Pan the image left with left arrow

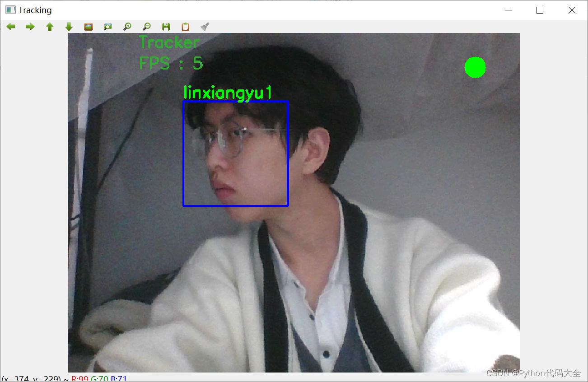click(x=11, y=27)
